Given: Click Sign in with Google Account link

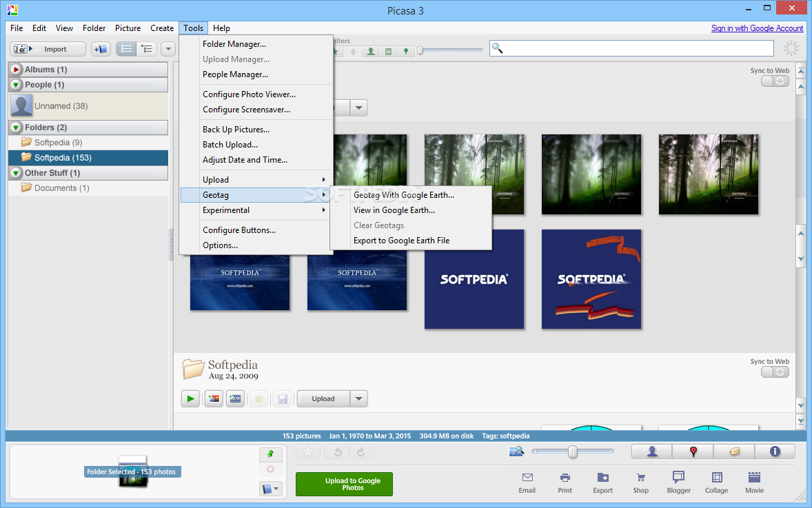Looking at the screenshot, I should click(x=757, y=28).
